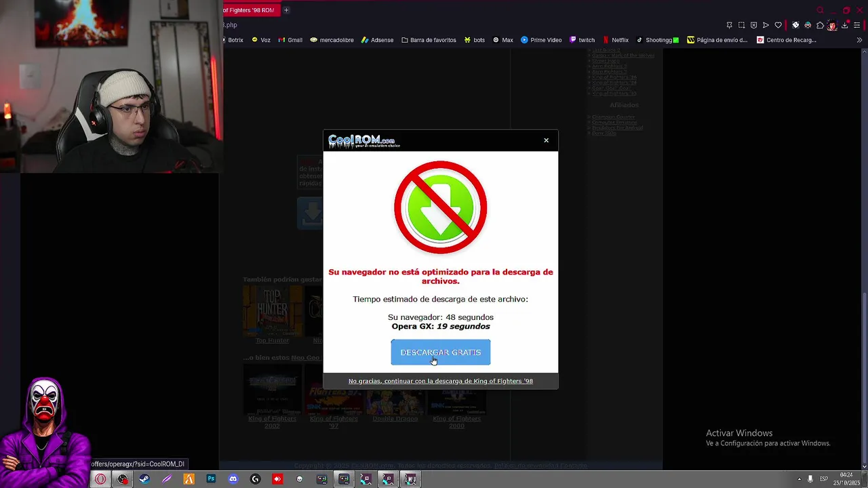Open the Max bookmark
868x488 pixels.
click(x=503, y=40)
